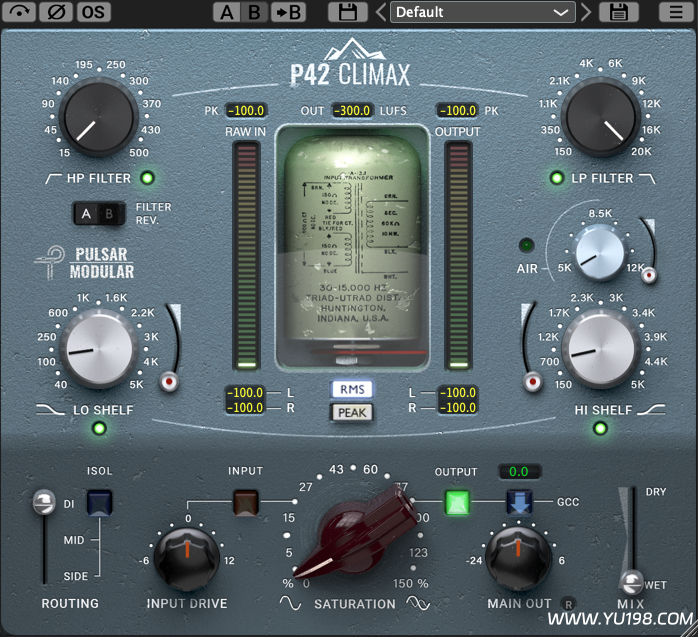Image resolution: width=698 pixels, height=637 pixels.
Task: Click the OUTPUT level meter
Action: pyautogui.click(x=459, y=256)
